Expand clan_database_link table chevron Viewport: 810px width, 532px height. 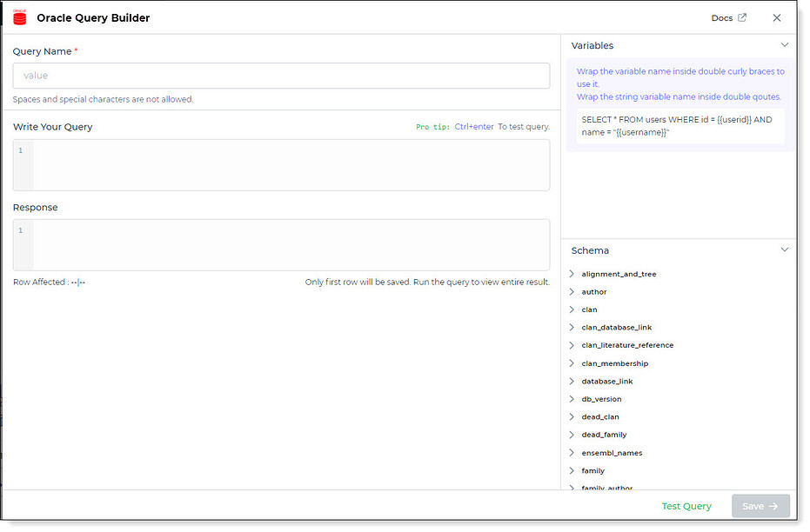point(572,327)
